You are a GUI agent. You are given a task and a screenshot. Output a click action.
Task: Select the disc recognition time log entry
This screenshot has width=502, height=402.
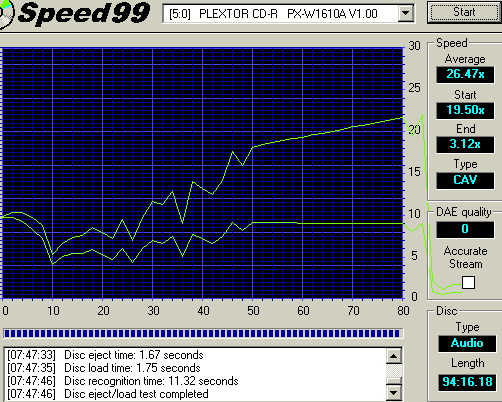pos(123,381)
